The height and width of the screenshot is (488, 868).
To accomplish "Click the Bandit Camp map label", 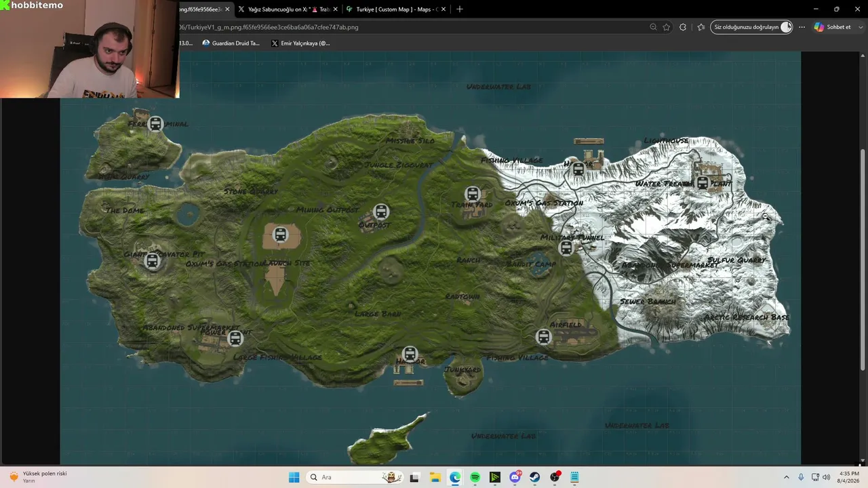I will click(x=531, y=264).
